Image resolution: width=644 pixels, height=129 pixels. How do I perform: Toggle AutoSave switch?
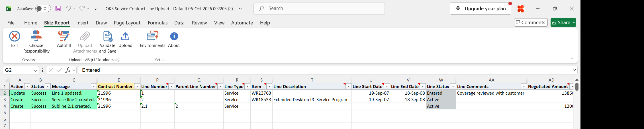(43, 9)
